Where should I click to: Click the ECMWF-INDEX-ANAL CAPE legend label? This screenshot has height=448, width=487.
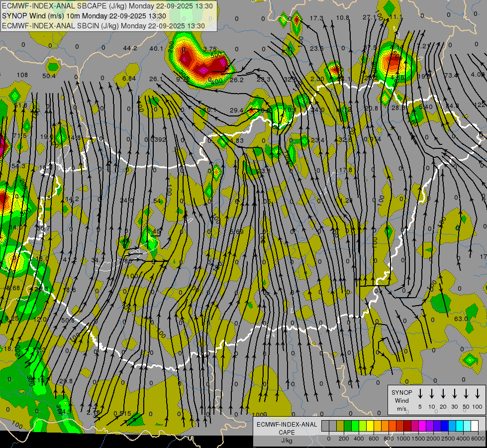click(287, 428)
